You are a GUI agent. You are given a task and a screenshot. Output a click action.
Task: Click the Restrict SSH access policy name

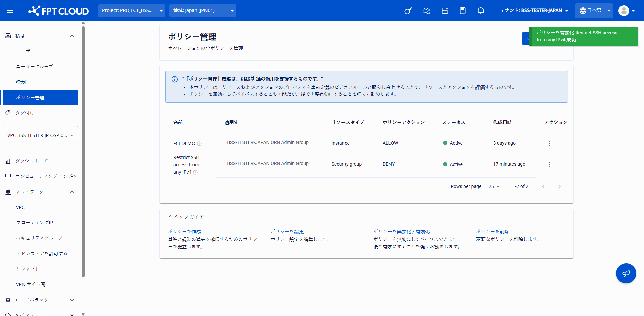(186, 165)
